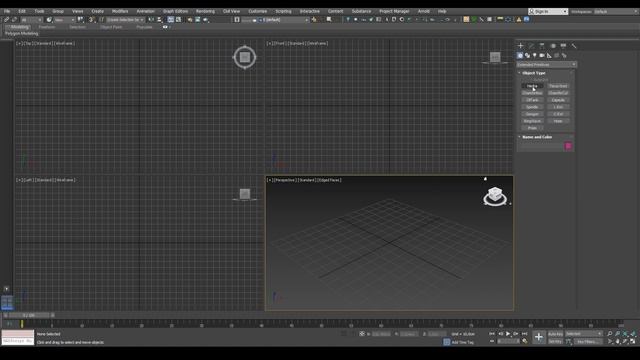Image resolution: width=640 pixels, height=360 pixels.
Task: Click the time slider handle
Action: pos(29,316)
